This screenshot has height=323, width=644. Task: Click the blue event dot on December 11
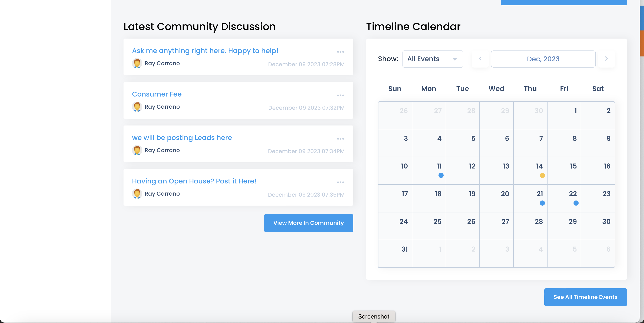(x=441, y=175)
